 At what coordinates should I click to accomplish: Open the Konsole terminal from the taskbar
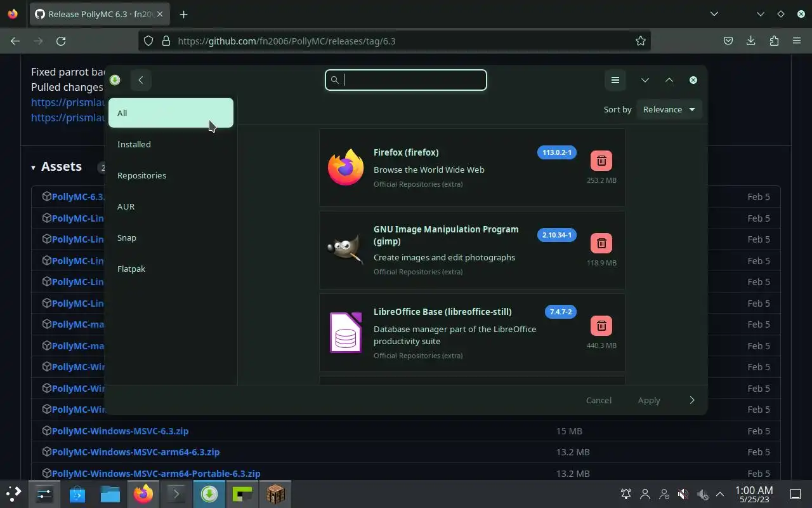[x=176, y=493]
